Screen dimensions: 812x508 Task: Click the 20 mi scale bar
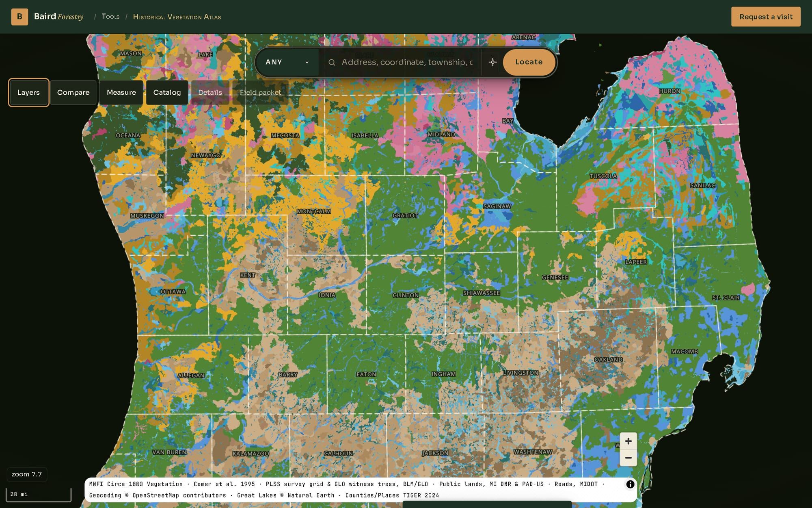click(x=39, y=495)
